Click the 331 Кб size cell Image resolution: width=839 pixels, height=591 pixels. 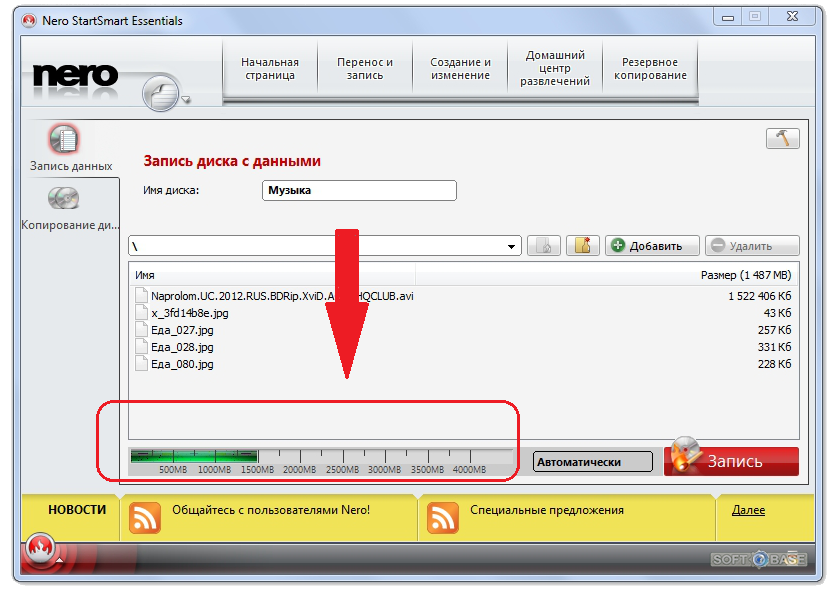point(774,347)
